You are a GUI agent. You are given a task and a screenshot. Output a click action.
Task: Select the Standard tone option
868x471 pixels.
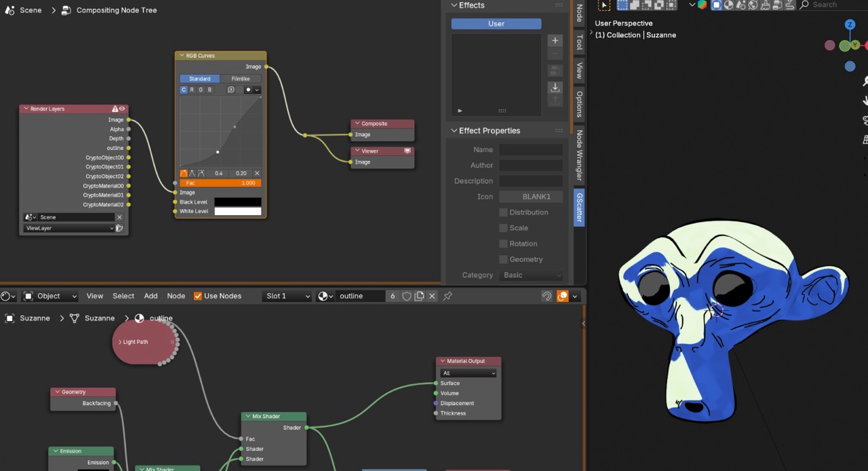199,79
